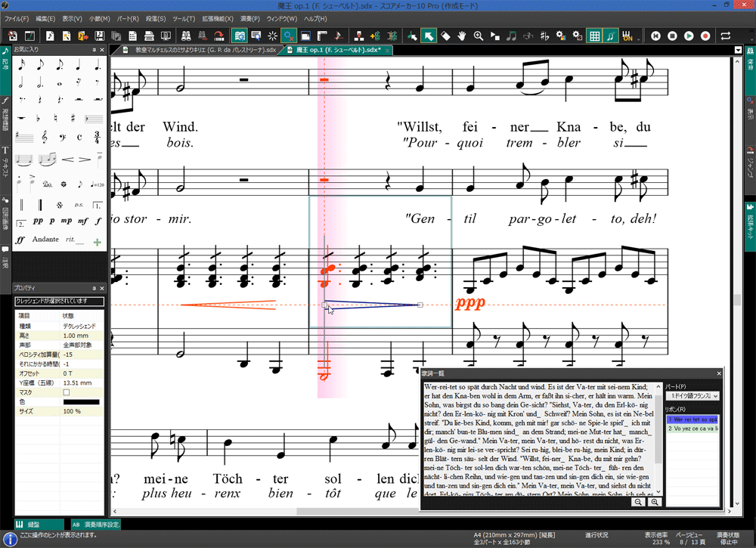Viewport: 756px width, 548px height.
Task: Click the magnifier zoom tool
Action: (479, 36)
